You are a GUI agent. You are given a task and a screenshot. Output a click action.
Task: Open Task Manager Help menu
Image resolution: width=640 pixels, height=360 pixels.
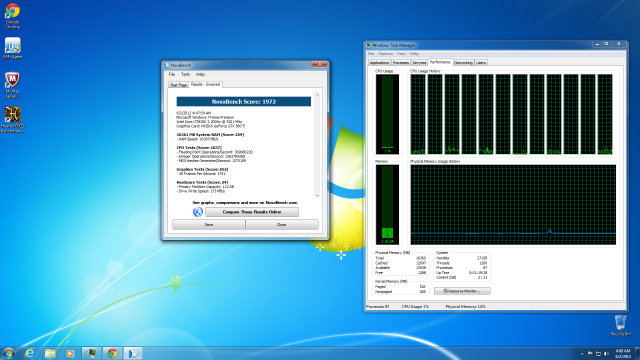point(414,53)
